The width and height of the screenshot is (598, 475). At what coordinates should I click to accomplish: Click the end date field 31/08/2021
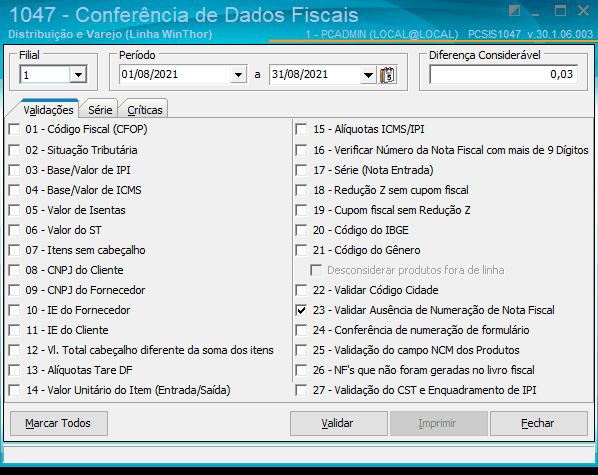point(315,74)
